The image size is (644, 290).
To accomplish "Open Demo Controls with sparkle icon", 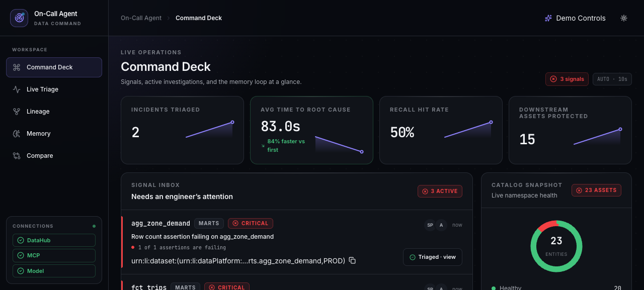I will pyautogui.click(x=575, y=18).
